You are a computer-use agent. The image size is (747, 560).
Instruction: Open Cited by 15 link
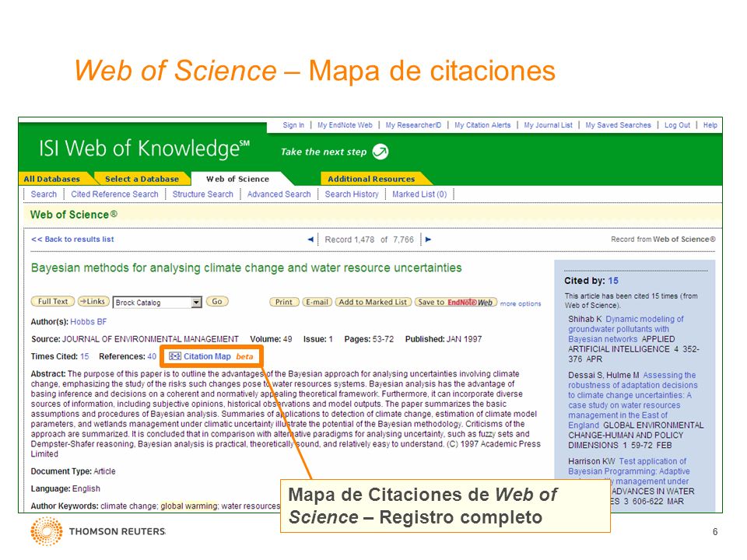(x=613, y=281)
